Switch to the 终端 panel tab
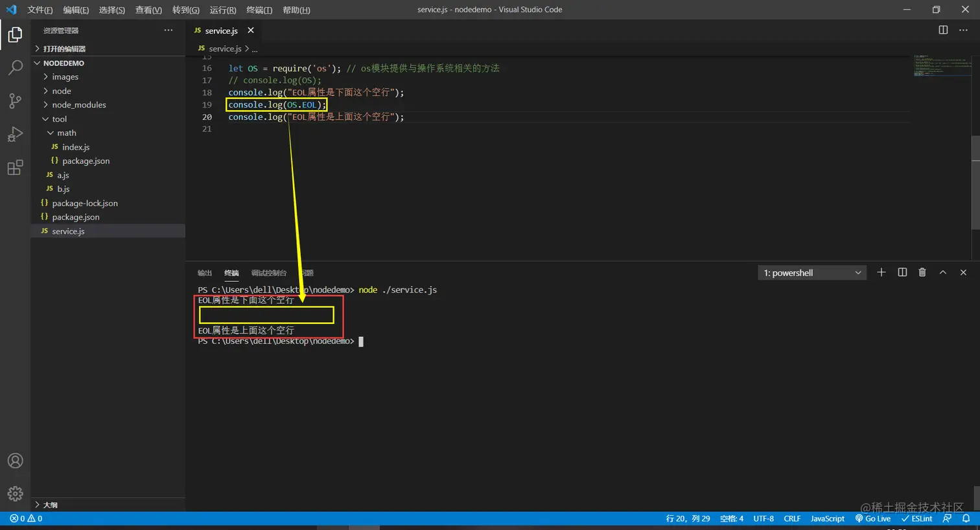This screenshot has height=530, width=980. pyautogui.click(x=231, y=273)
